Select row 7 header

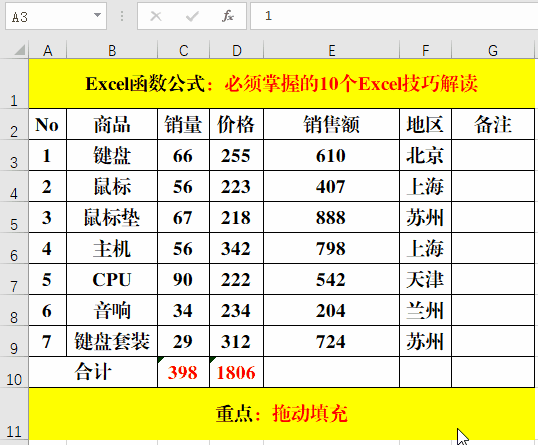pyautogui.click(x=14, y=279)
